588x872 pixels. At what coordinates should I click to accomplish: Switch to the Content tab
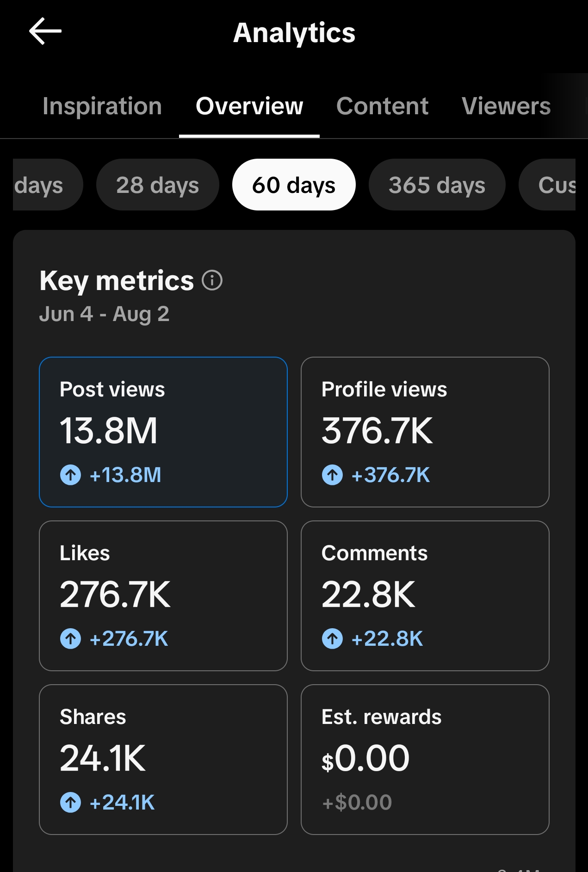pyautogui.click(x=382, y=106)
